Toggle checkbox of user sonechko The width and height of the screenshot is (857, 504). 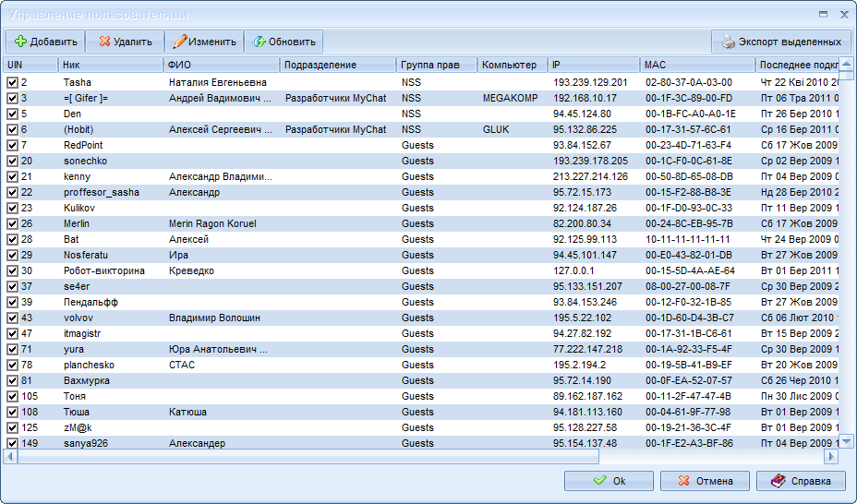(x=12, y=162)
